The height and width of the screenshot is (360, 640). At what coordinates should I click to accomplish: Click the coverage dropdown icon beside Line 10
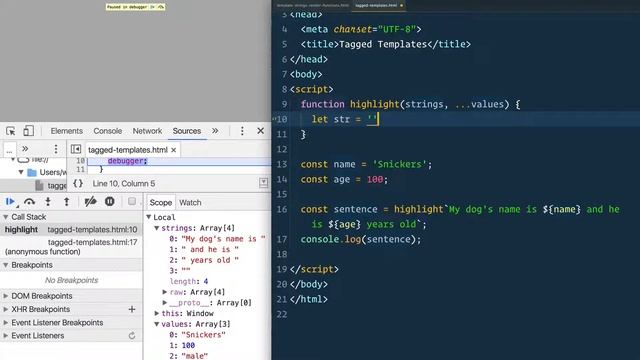[x=264, y=183]
